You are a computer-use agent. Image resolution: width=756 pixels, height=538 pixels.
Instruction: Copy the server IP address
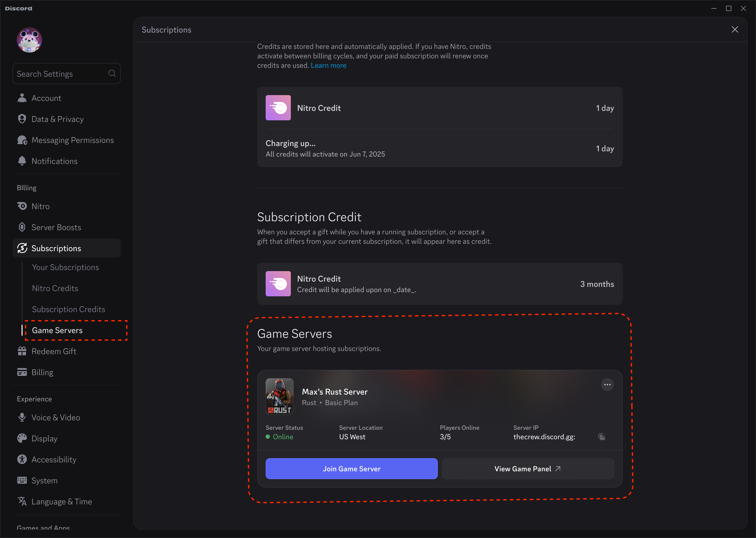point(602,437)
